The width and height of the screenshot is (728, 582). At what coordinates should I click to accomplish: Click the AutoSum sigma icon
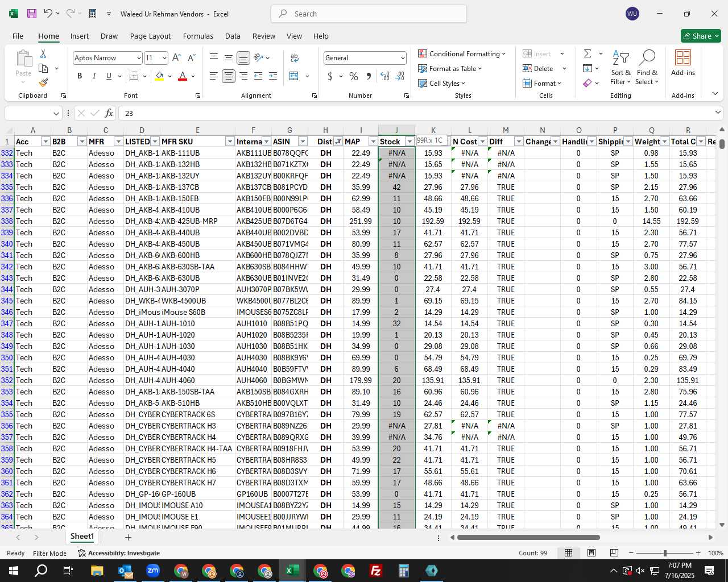point(588,53)
